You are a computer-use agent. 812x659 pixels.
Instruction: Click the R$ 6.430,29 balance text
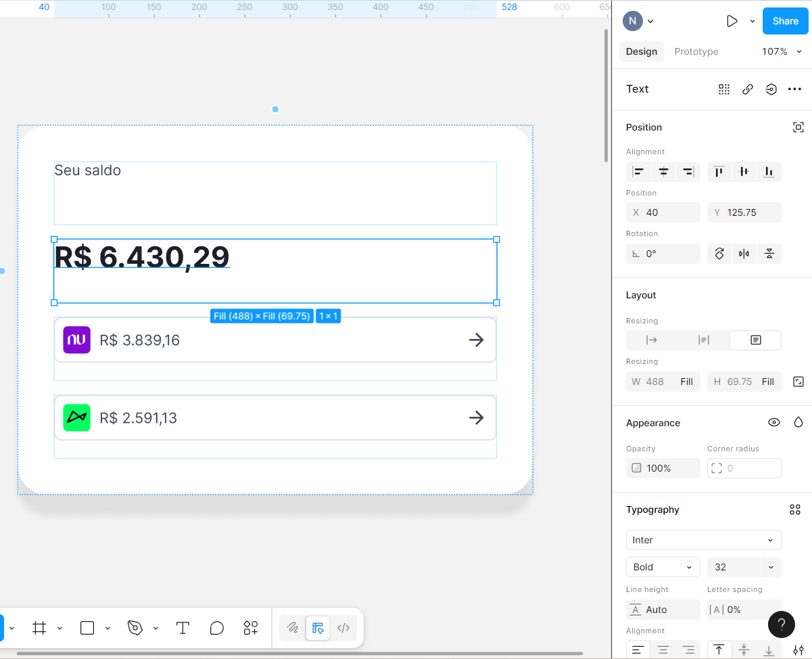coord(142,257)
